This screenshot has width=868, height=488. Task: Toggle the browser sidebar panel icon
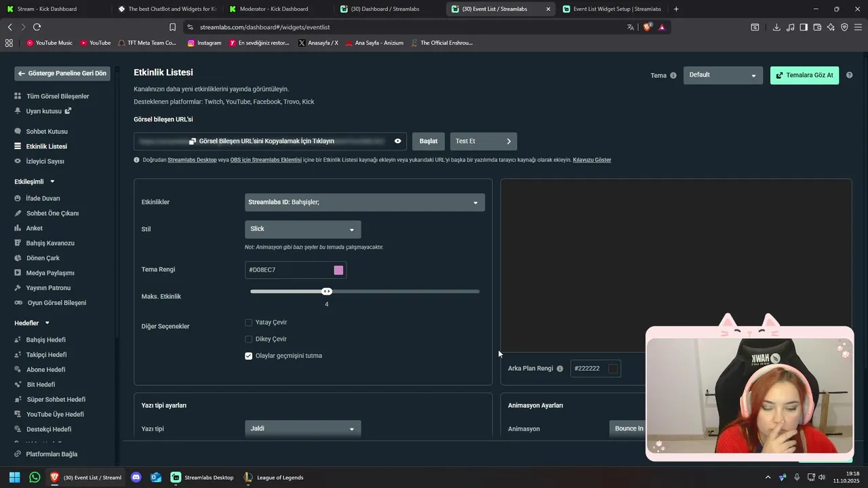804,27
